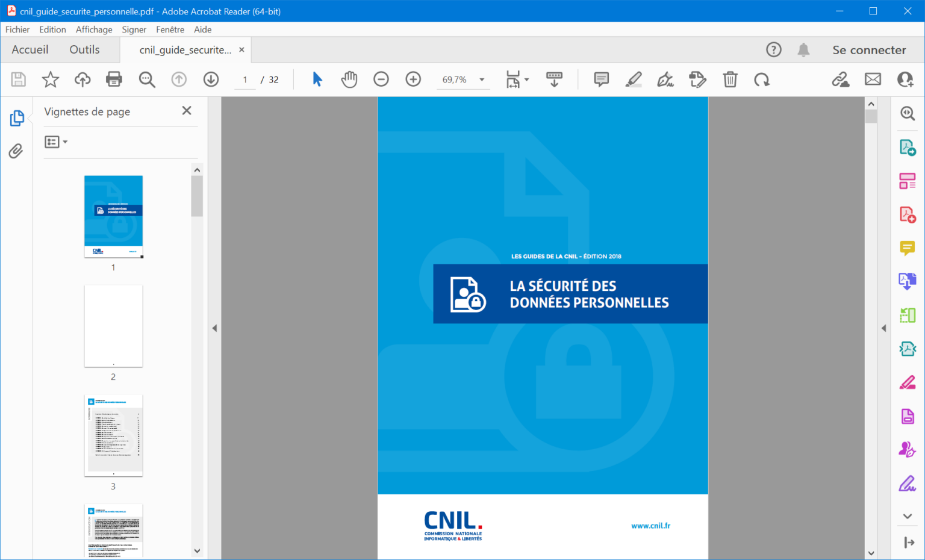Select the Highlight text tool
The height and width of the screenshot is (560, 925).
click(634, 79)
